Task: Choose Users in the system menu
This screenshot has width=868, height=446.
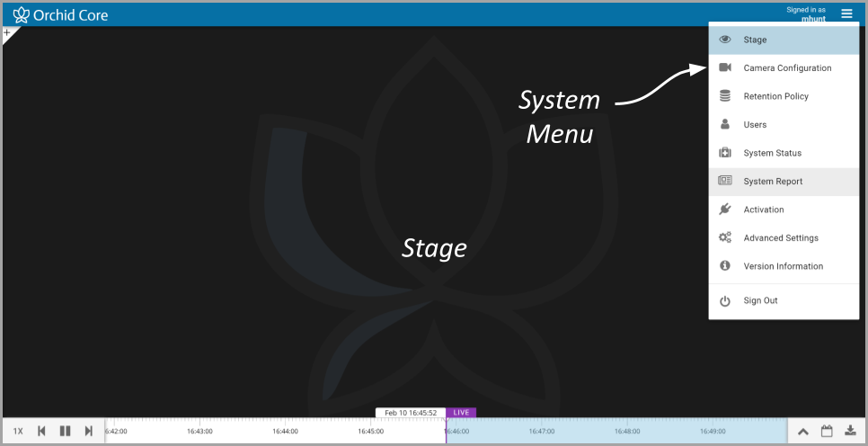Action: tap(784, 125)
